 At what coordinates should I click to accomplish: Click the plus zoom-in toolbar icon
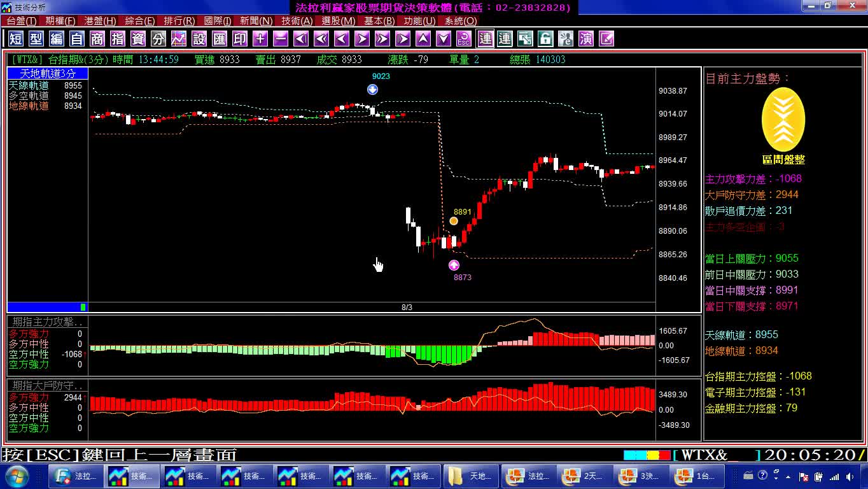pyautogui.click(x=260, y=39)
